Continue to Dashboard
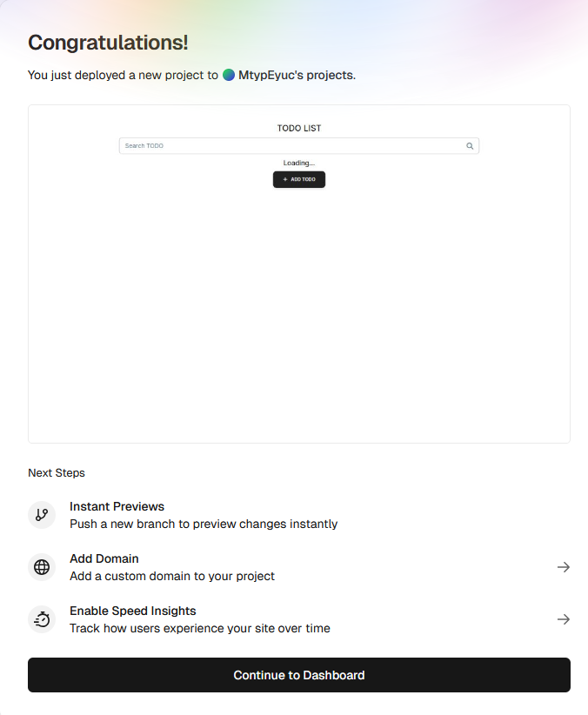Viewport: 588px width, 715px height. click(x=299, y=675)
